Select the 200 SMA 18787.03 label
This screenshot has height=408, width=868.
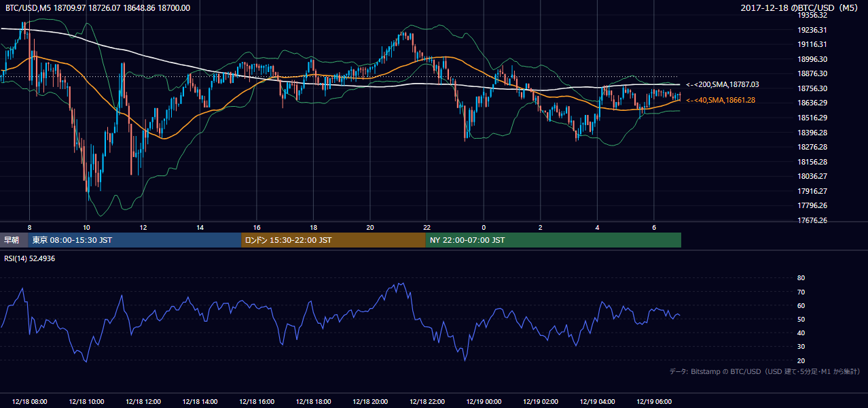coord(722,84)
